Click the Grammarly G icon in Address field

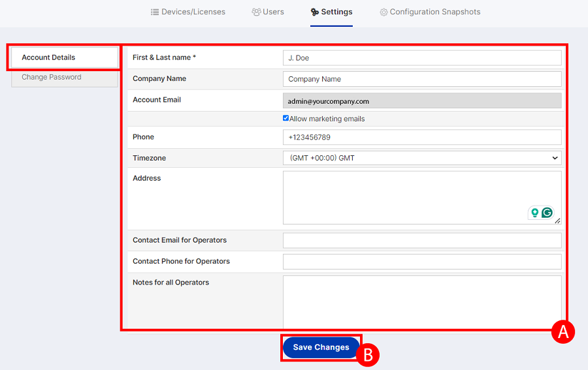pos(547,213)
